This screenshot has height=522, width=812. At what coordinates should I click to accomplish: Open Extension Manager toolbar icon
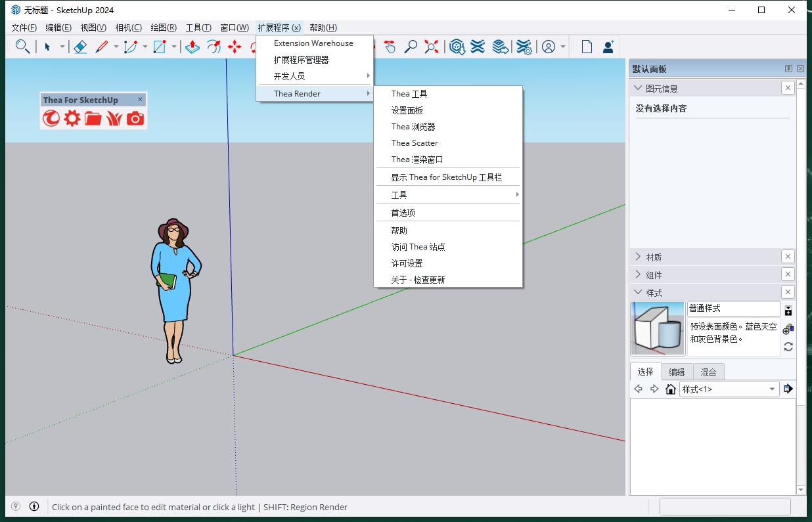click(x=524, y=47)
